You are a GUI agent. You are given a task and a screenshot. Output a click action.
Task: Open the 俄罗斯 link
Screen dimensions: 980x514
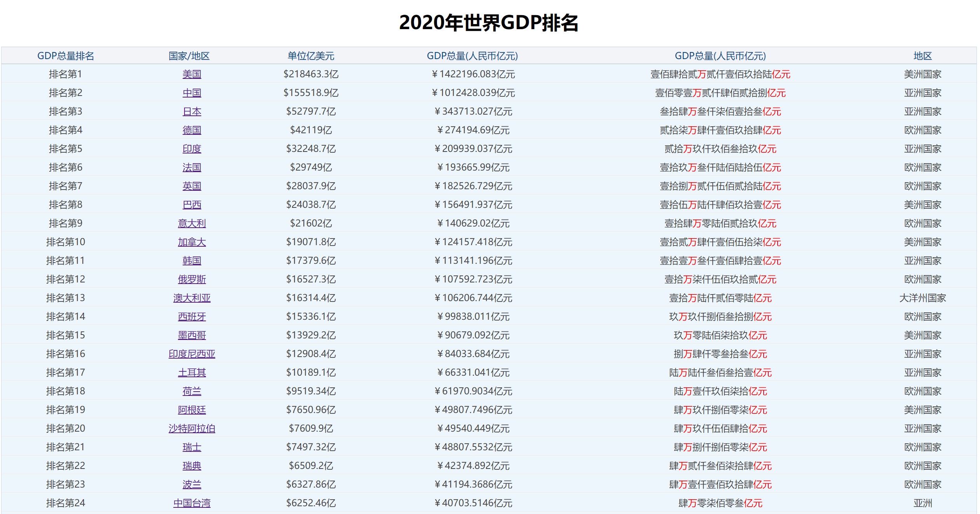pyautogui.click(x=192, y=279)
